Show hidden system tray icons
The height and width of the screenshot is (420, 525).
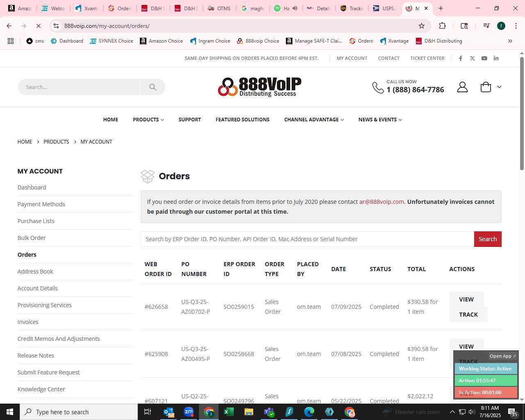452,412
